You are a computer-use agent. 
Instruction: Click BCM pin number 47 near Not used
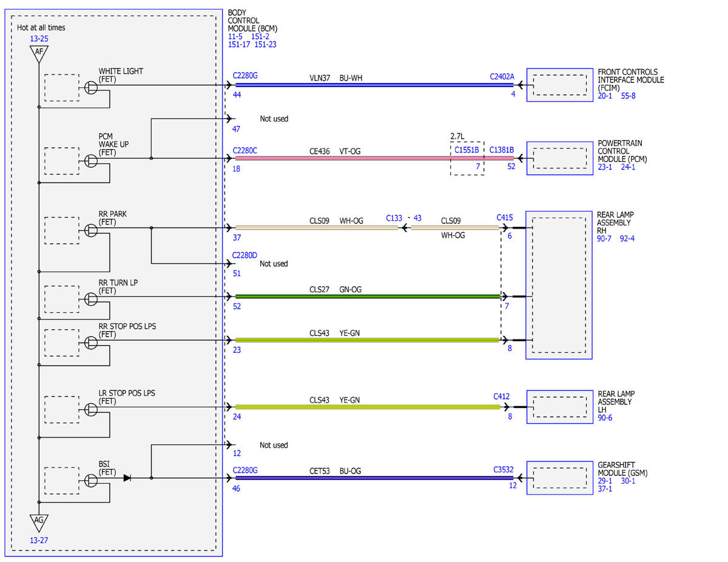point(237,129)
